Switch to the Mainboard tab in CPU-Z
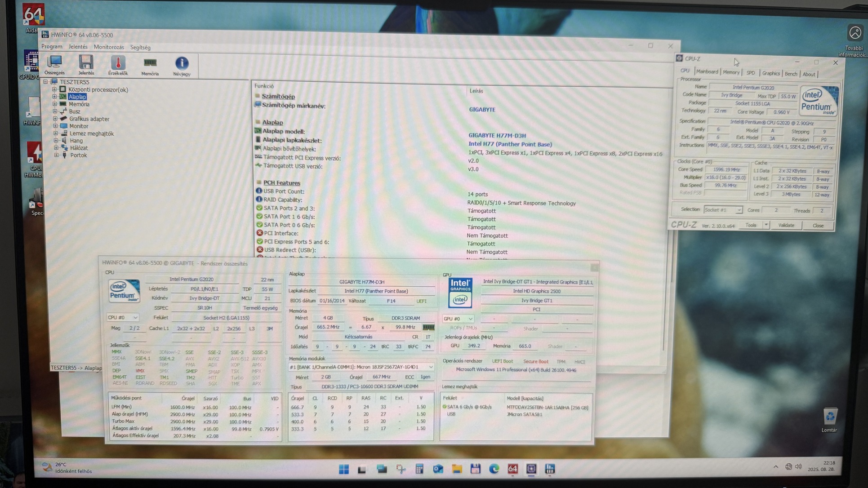This screenshot has height=488, width=868. [x=707, y=72]
